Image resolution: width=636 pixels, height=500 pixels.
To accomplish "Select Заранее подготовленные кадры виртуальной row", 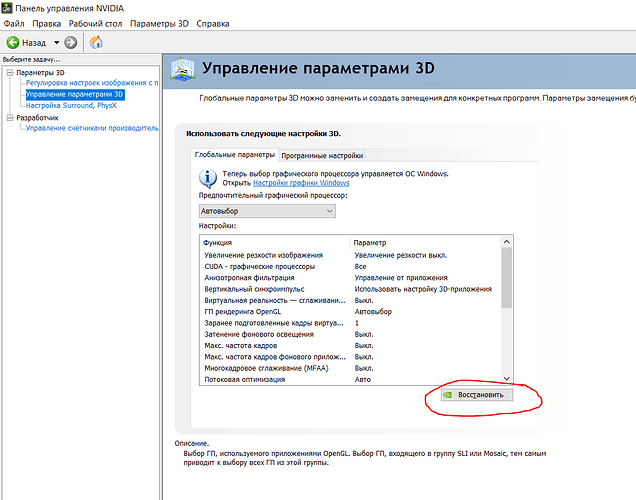I will coord(350,323).
